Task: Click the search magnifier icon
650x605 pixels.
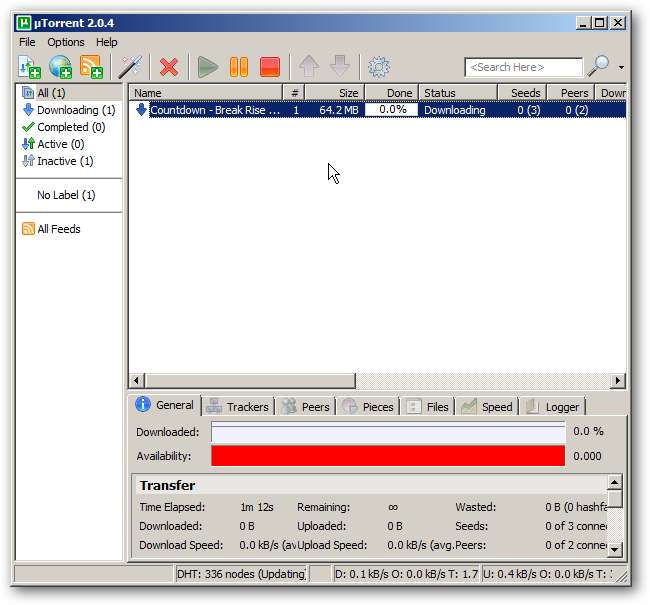Action: pos(598,67)
